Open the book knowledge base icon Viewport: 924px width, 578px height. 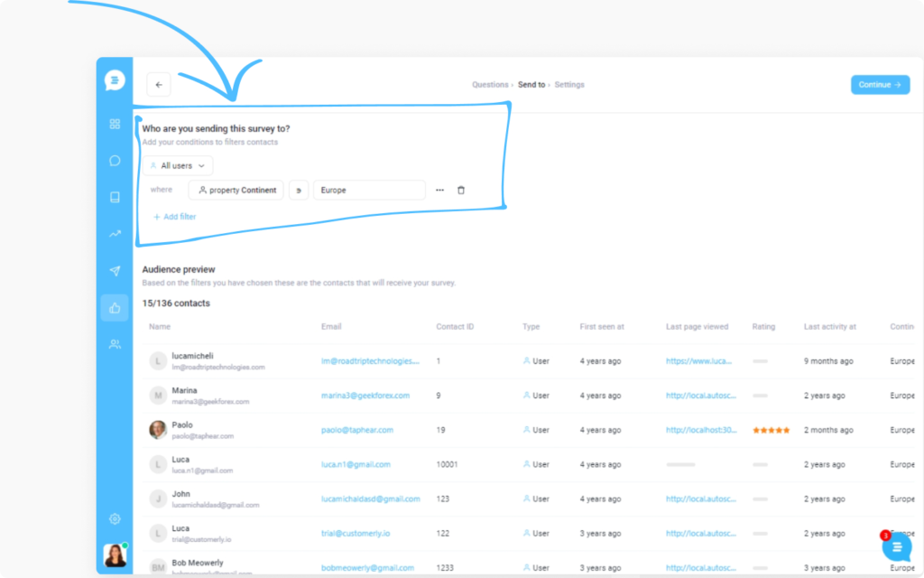click(115, 197)
